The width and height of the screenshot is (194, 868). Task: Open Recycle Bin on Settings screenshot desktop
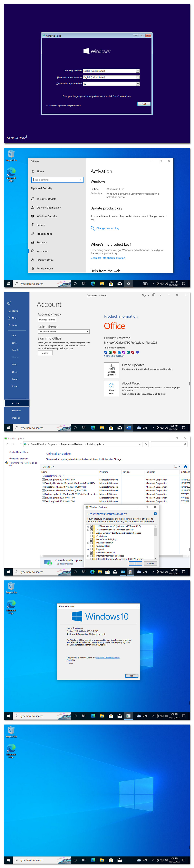[11, 155]
